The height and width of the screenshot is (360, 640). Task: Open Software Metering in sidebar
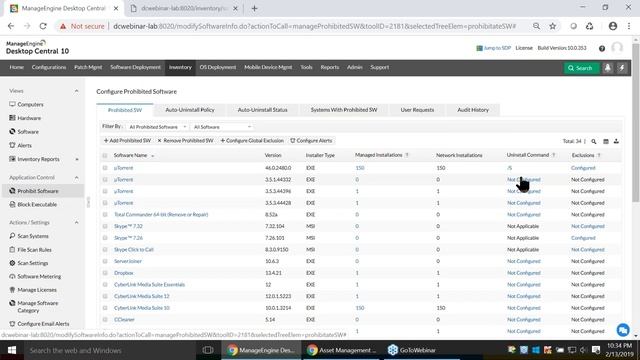[39, 276]
